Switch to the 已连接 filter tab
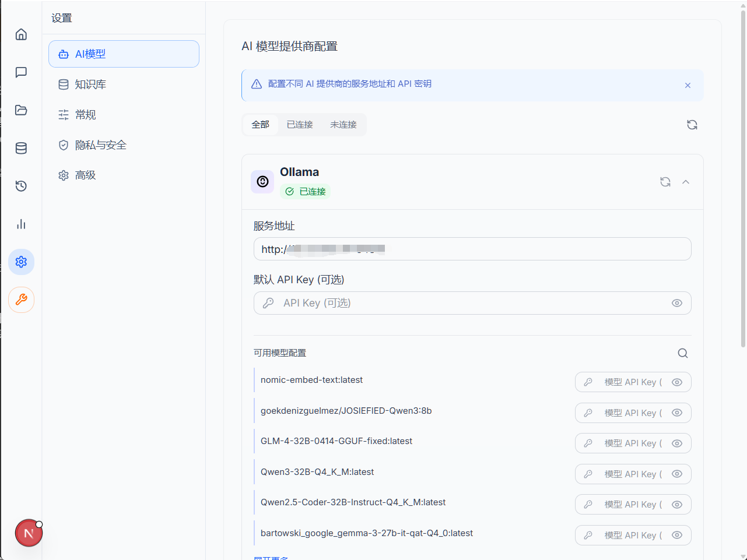The width and height of the screenshot is (747, 560). (x=300, y=125)
